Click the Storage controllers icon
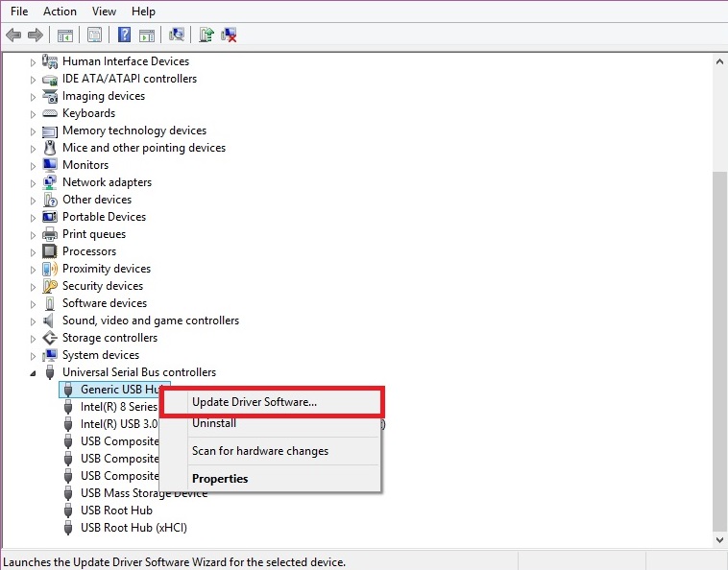The width and height of the screenshot is (728, 570). coord(50,338)
